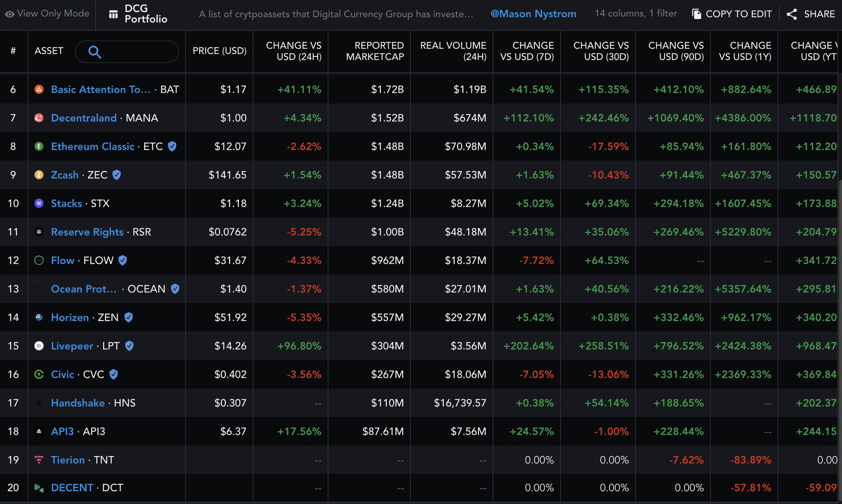Open Handshake asset page
842x504 pixels.
coord(78,403)
